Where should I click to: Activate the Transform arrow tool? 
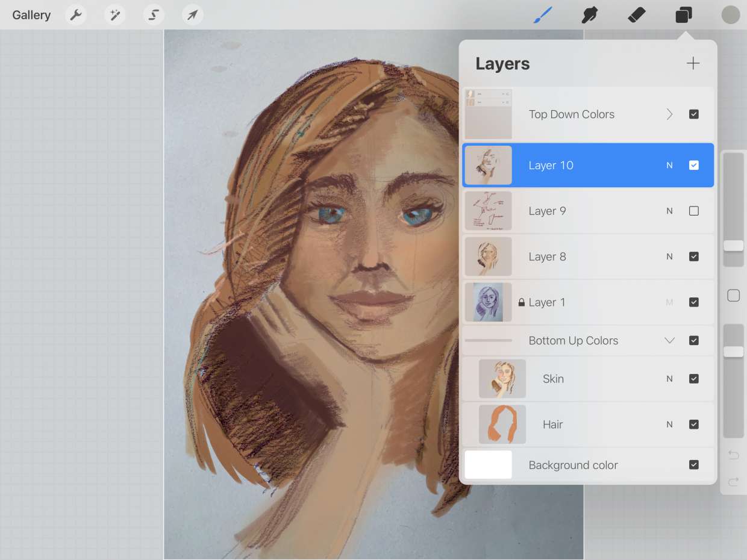(x=192, y=15)
